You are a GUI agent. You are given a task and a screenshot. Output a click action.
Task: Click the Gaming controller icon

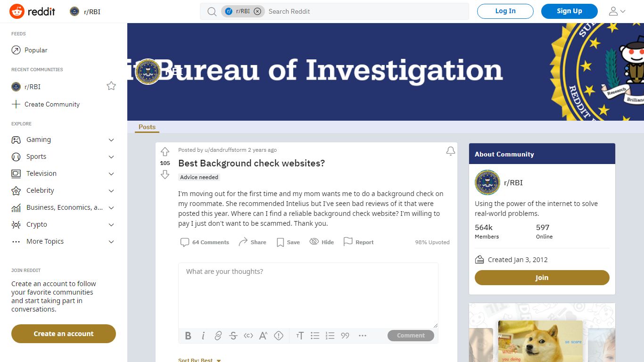pyautogui.click(x=16, y=140)
